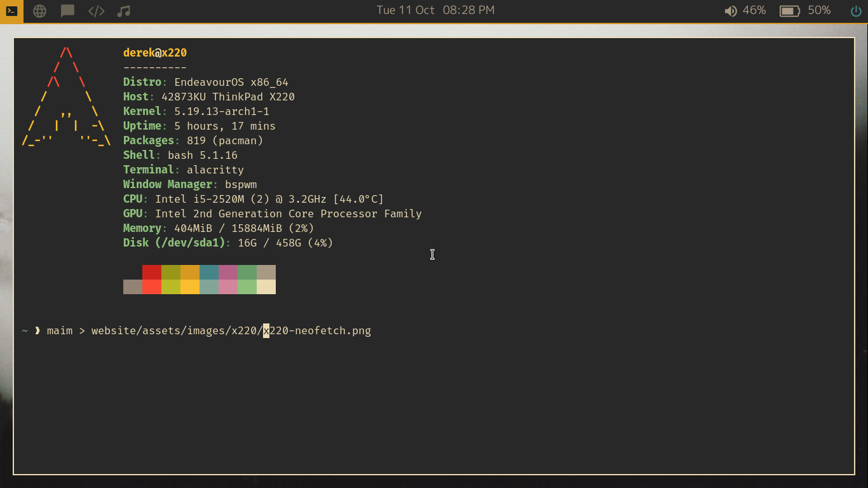This screenshot has width=868, height=488.
Task: Switch to the music note workspace
Action: (124, 11)
